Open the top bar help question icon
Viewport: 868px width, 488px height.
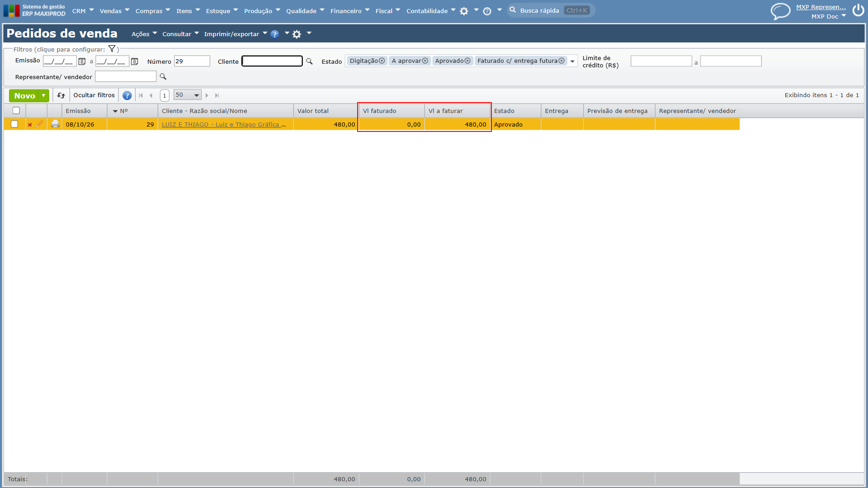[487, 11]
